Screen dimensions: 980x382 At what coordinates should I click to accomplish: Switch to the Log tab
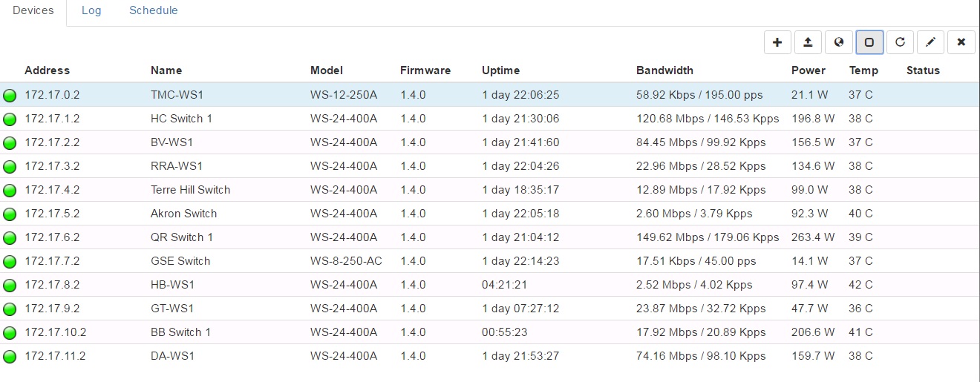(x=91, y=11)
